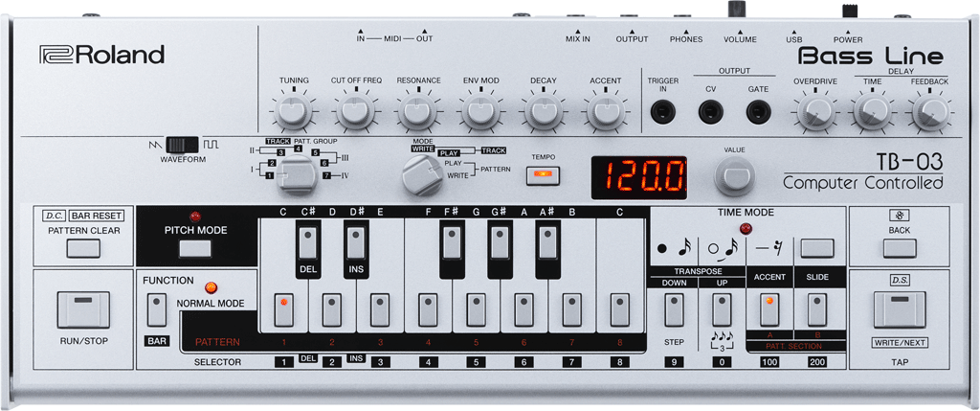980x411 pixels.
Task: Click the TRIGGER IN jack
Action: (x=662, y=113)
